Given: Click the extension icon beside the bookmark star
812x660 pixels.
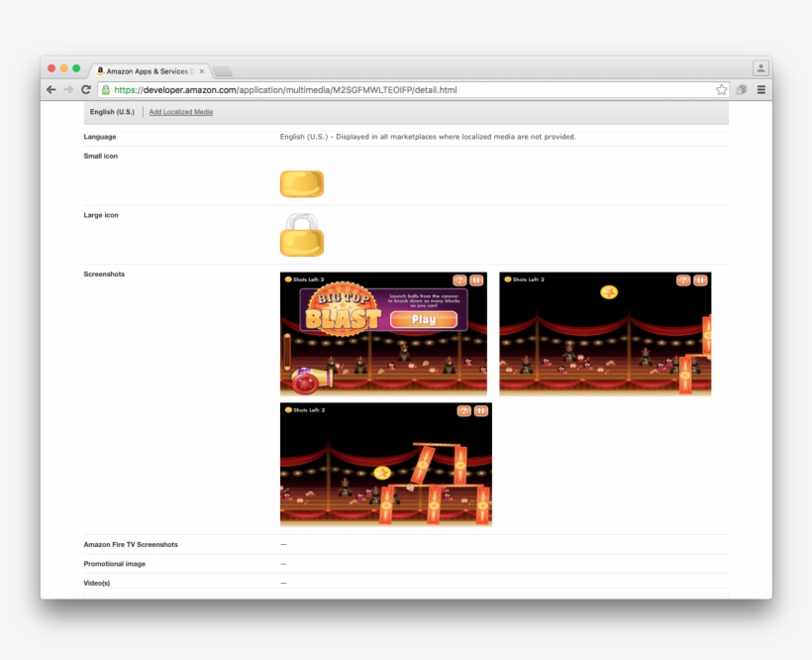Looking at the screenshot, I should pos(741,90).
